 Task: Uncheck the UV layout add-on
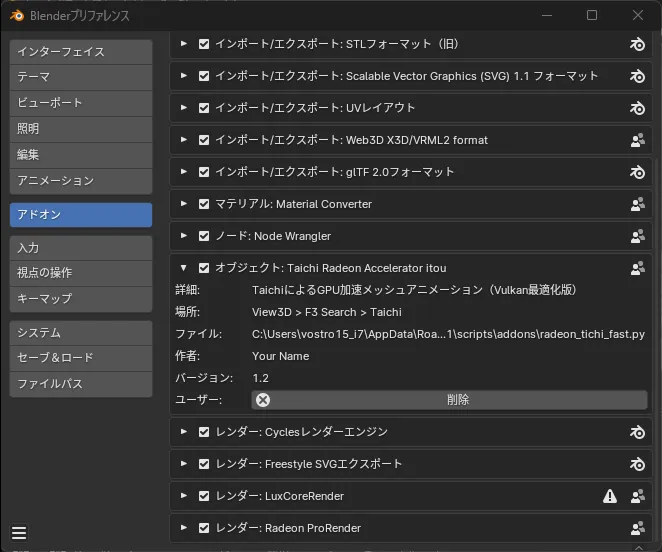[204, 108]
